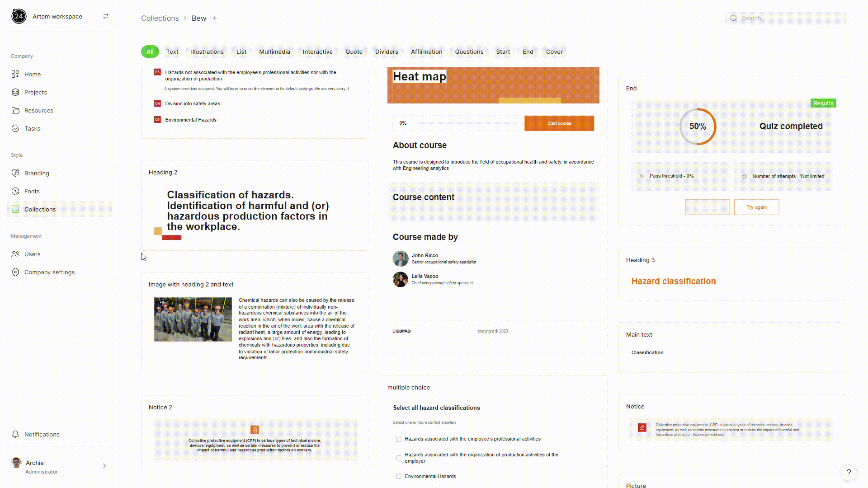Filter collection by Multimedia tab
The width and height of the screenshot is (868, 488).
coord(274,52)
